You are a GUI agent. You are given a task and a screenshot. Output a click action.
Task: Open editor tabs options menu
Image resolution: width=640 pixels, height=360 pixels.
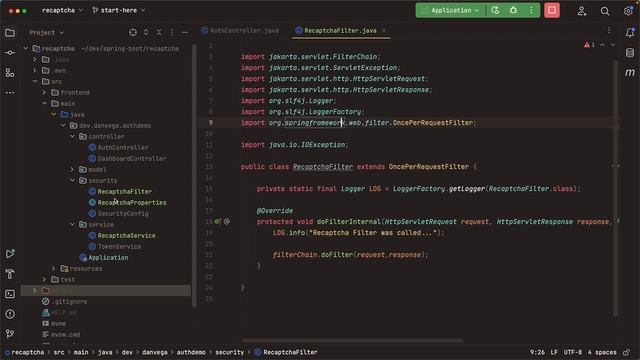[609, 30]
